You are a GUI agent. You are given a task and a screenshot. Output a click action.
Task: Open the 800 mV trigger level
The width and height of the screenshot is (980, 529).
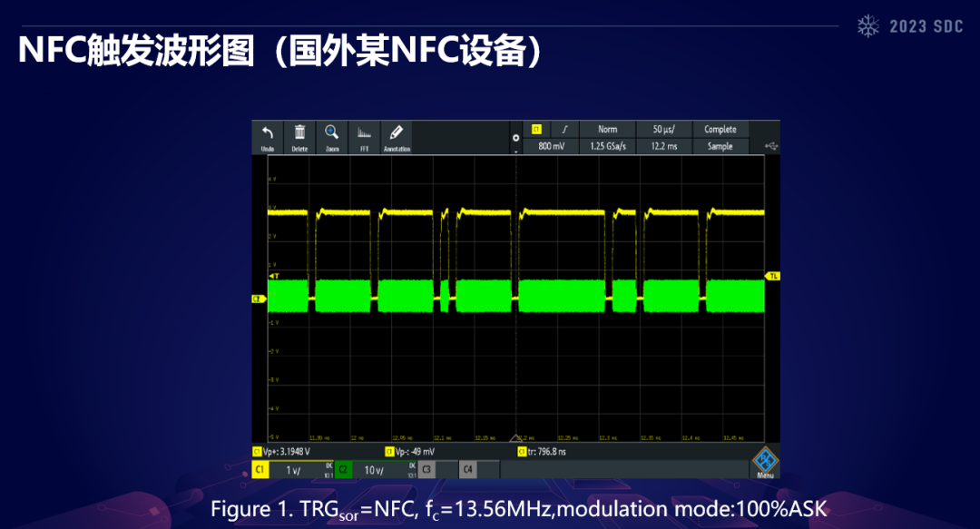coord(552,146)
